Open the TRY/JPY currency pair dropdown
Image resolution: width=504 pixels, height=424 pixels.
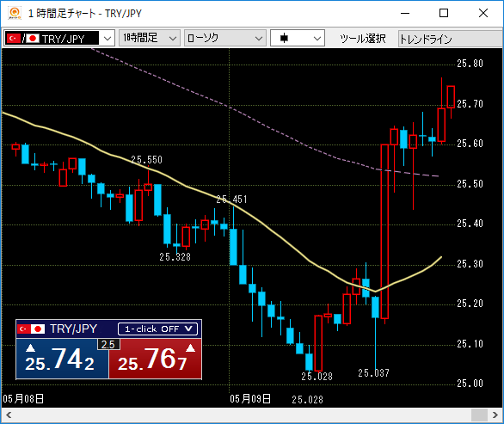pos(59,39)
